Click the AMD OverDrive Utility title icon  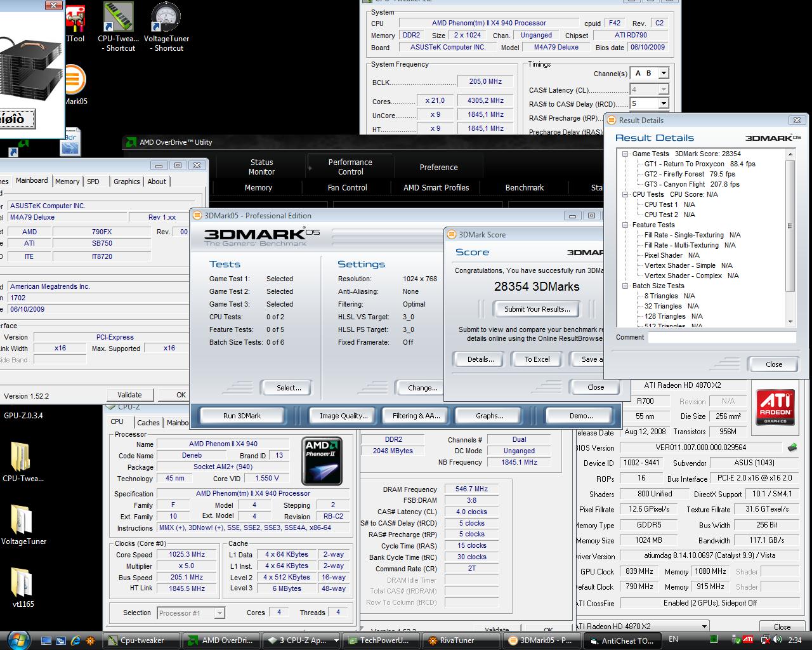click(x=131, y=142)
